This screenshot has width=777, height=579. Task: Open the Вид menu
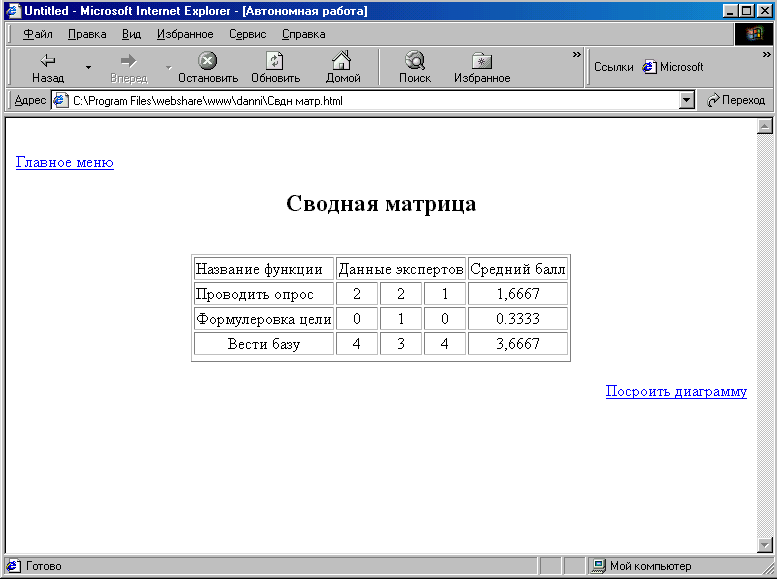click(x=131, y=34)
